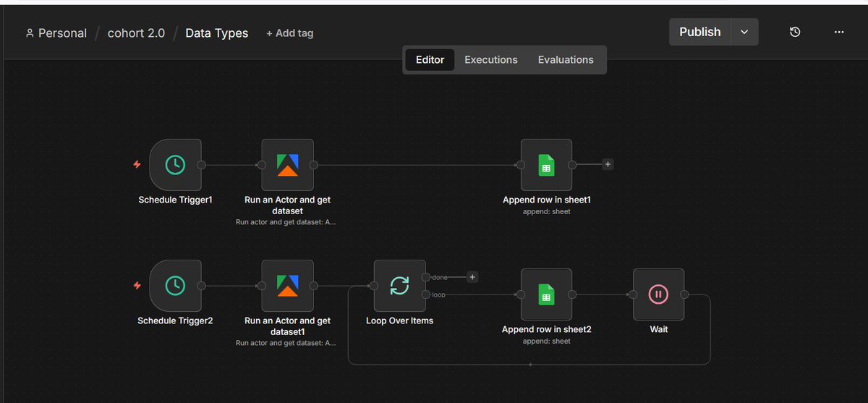The image size is (868, 403).
Task: Click the Loop Over Items done output connector
Action: (x=426, y=277)
